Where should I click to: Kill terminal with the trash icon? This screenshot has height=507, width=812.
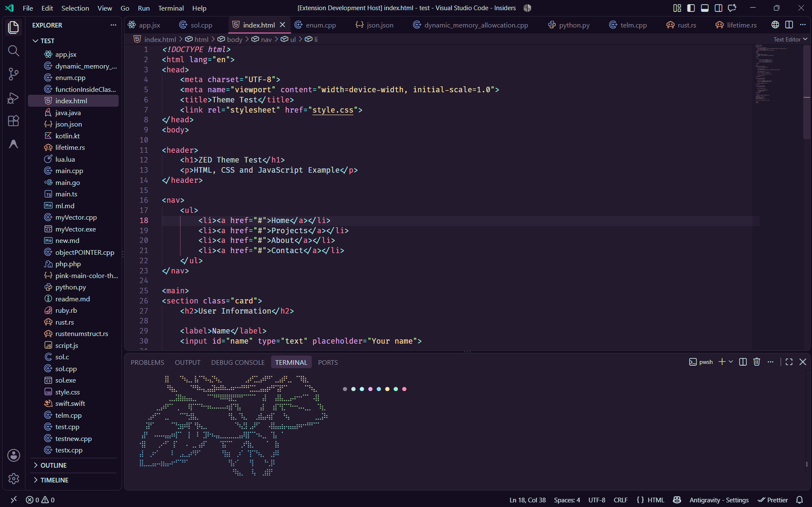[757, 362]
